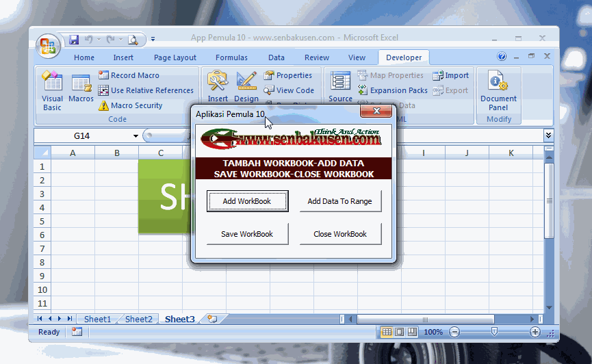Image resolution: width=592 pixels, height=364 pixels.
Task: Open the Review tab
Action: coord(317,57)
